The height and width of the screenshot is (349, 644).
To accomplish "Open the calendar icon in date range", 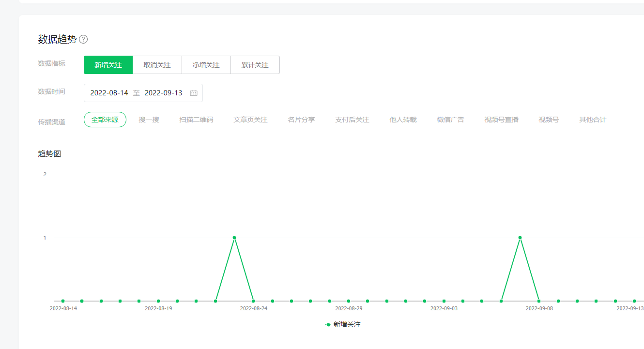I will (x=194, y=93).
